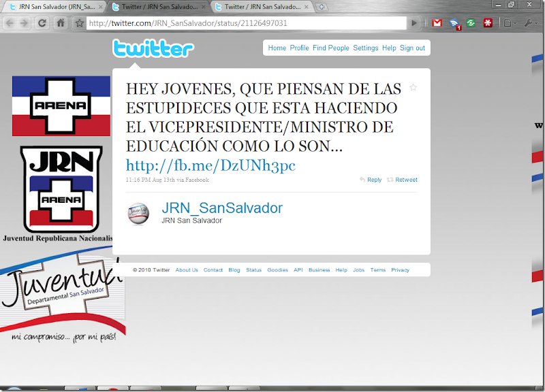Click the Twitter logo

153,48
